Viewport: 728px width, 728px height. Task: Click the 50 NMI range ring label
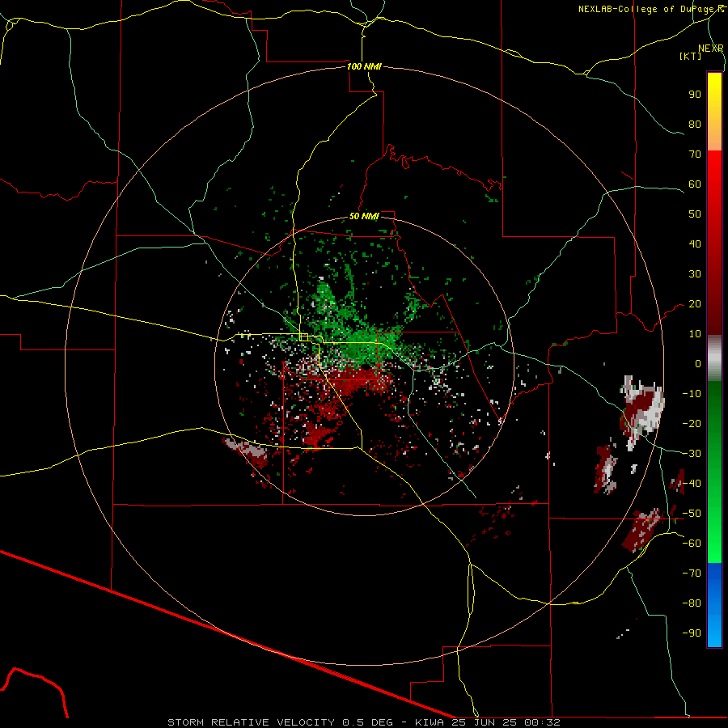364,216
